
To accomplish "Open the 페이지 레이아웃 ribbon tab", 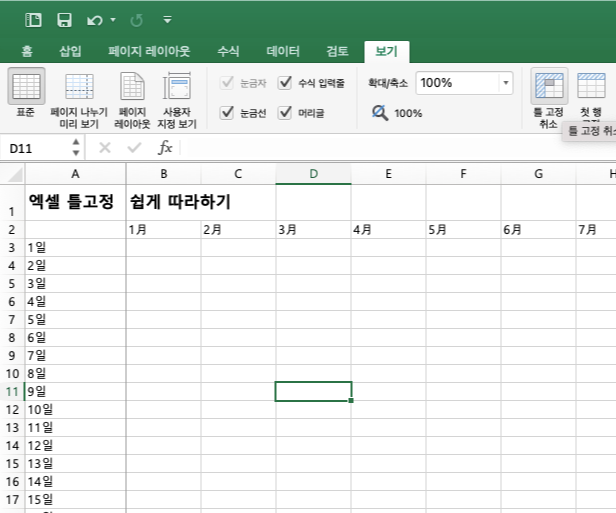I will 149,51.
